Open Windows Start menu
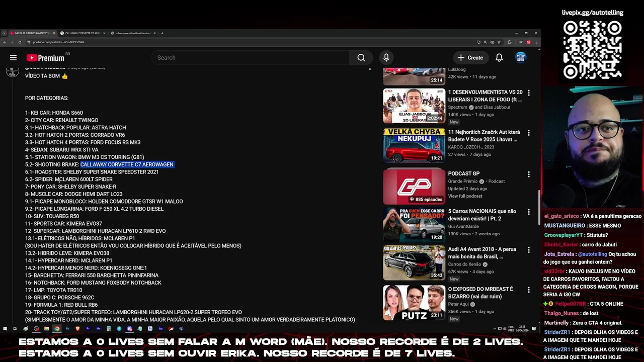 click(x=5, y=329)
